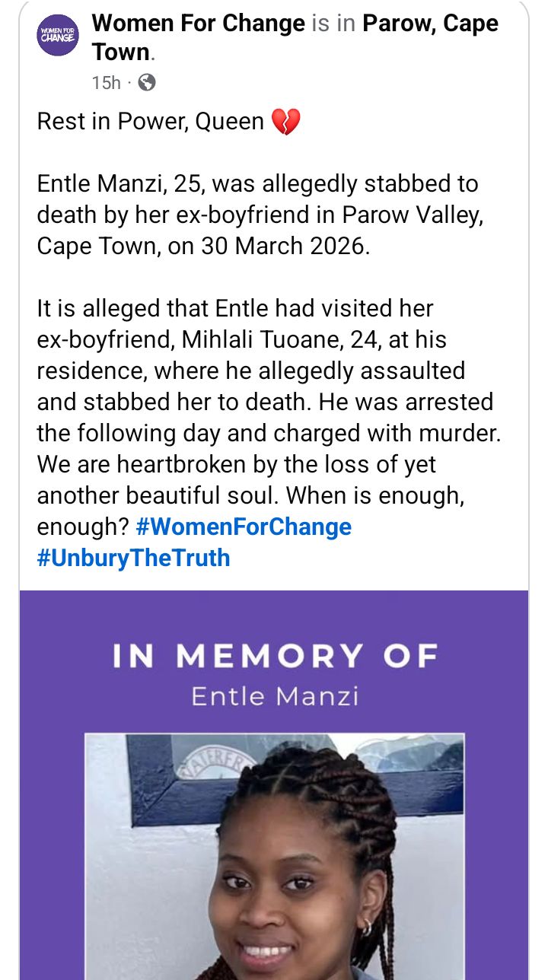Open the In Memory Of Entle Manzi image
This screenshot has width=548, height=980.
pyautogui.click(x=274, y=784)
